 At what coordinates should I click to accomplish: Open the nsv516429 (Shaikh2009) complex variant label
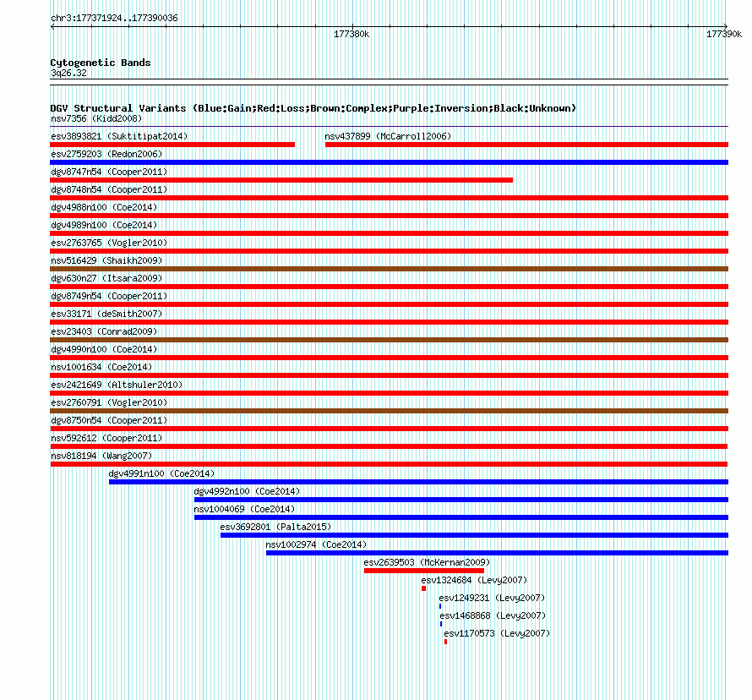(x=106, y=260)
